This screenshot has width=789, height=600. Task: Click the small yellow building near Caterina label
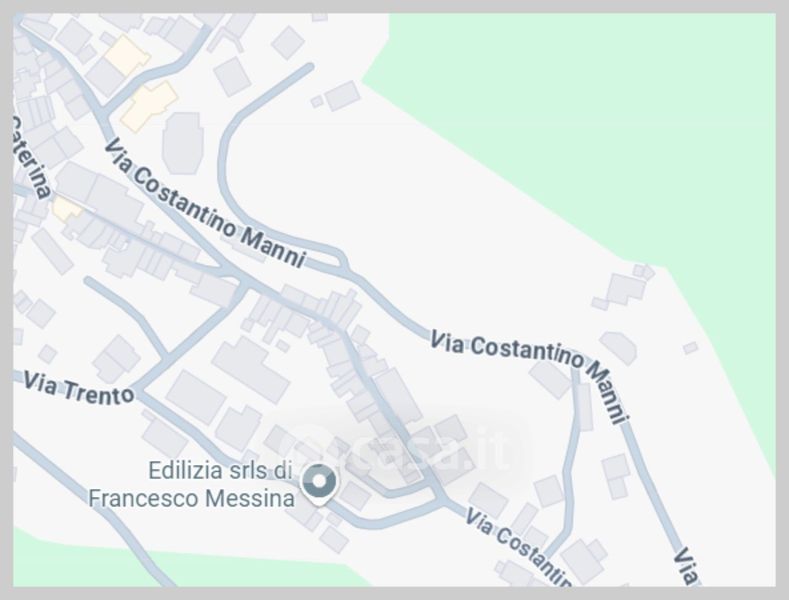66,208
